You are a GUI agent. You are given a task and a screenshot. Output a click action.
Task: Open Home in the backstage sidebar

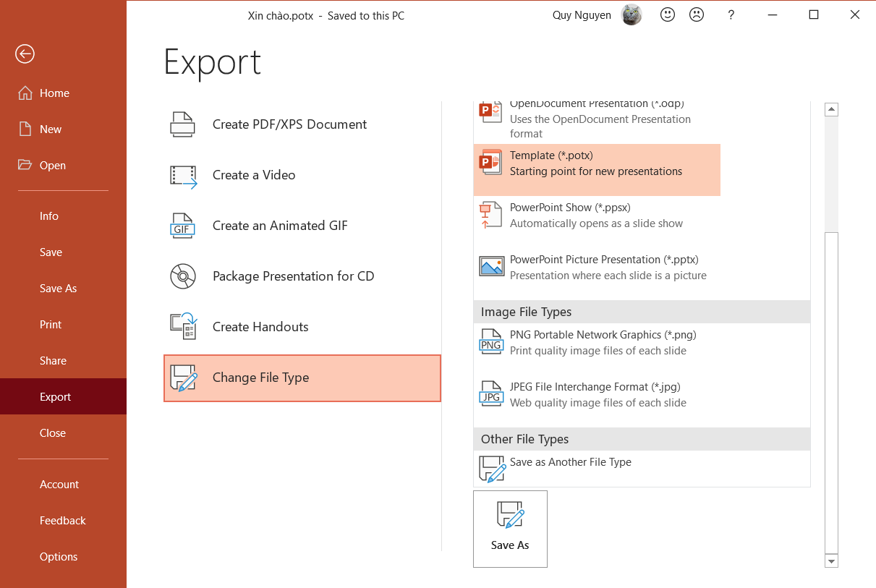tap(63, 93)
